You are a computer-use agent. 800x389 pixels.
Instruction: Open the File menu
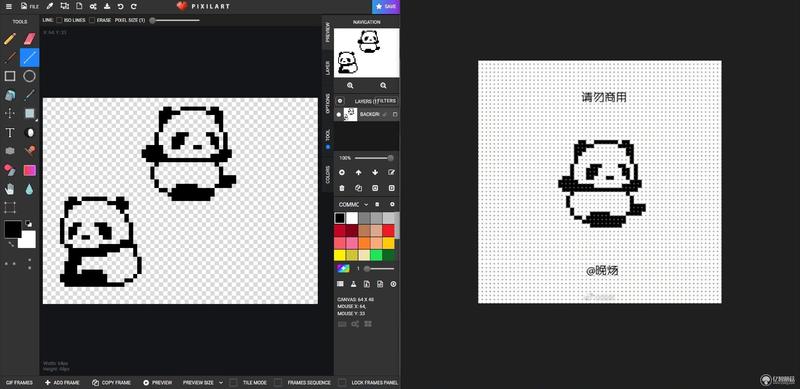coord(30,7)
